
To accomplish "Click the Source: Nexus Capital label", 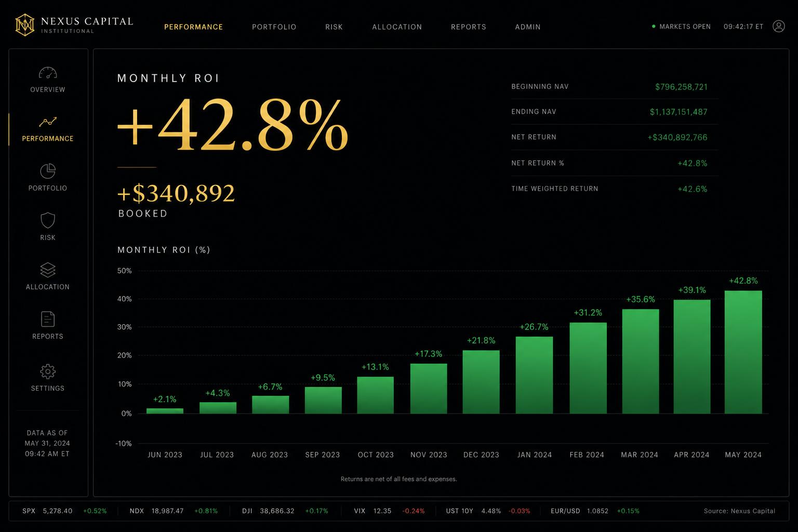I will point(739,511).
